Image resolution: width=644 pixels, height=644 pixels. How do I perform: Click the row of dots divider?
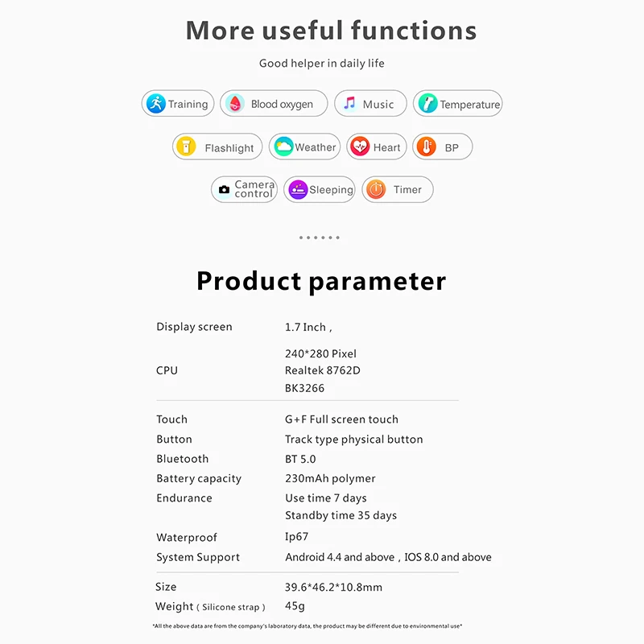pyautogui.click(x=320, y=237)
